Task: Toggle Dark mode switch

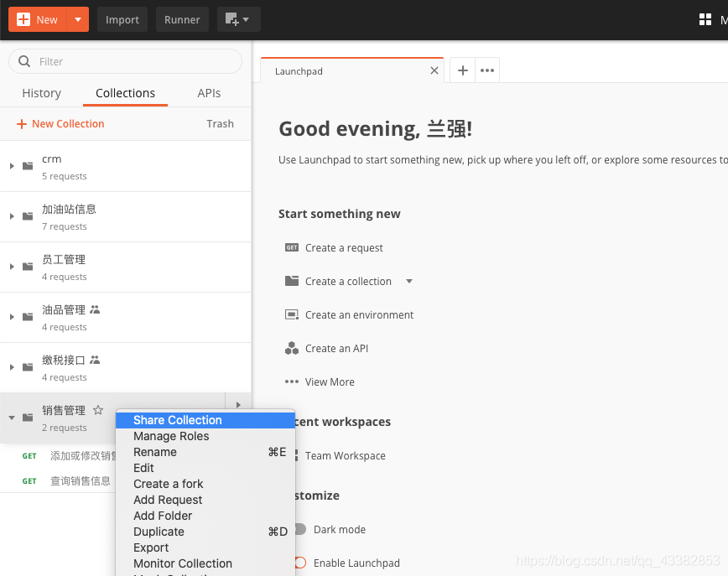Action: (x=300, y=529)
